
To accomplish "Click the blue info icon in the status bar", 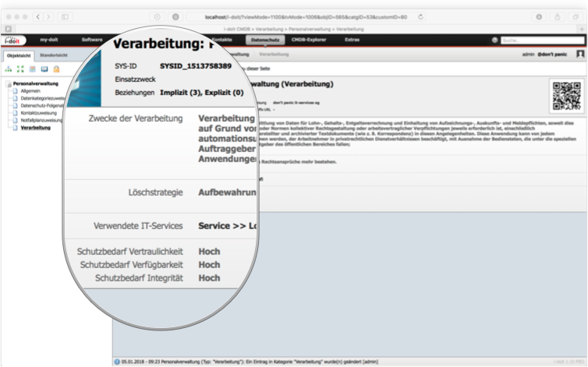I will (x=117, y=362).
